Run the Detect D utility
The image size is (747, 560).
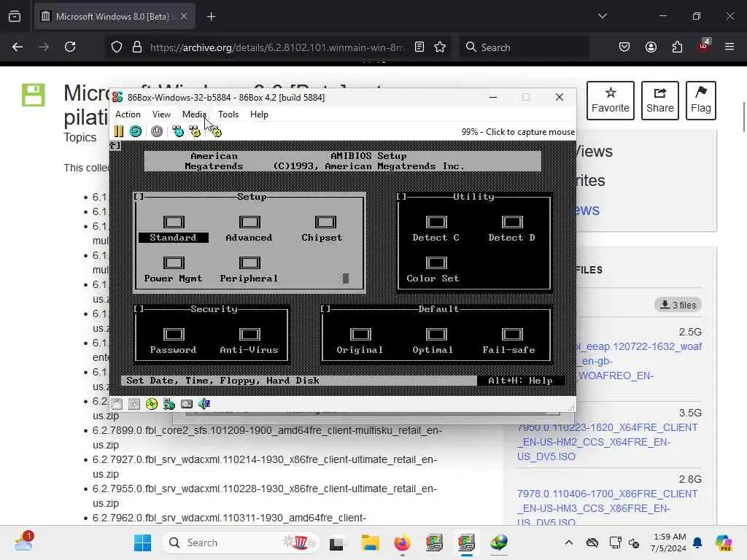[512, 228]
